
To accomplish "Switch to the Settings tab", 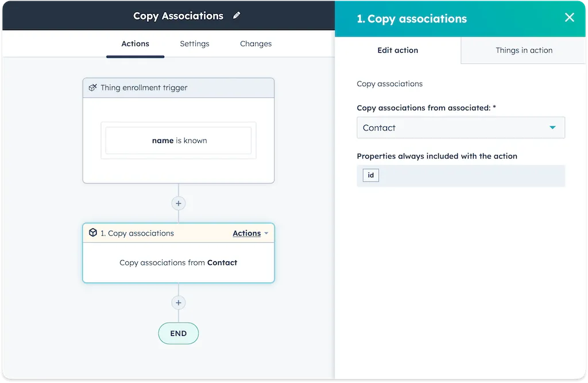I will tap(194, 44).
